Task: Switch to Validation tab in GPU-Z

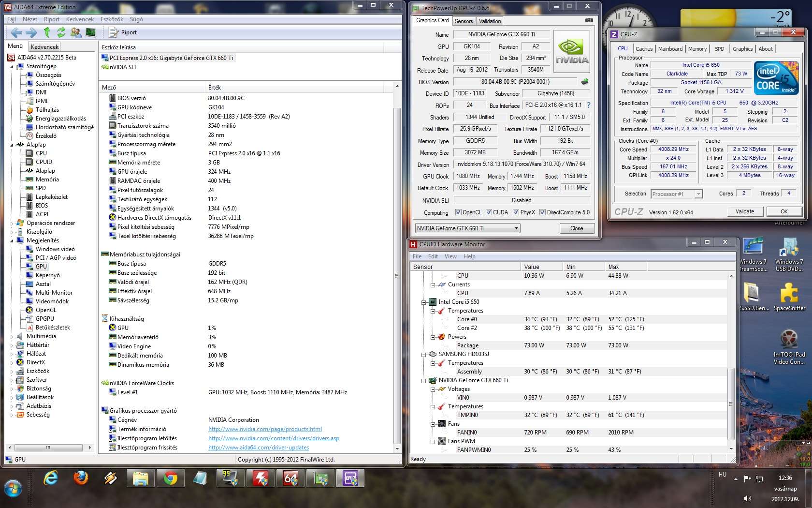Action: coord(490,21)
